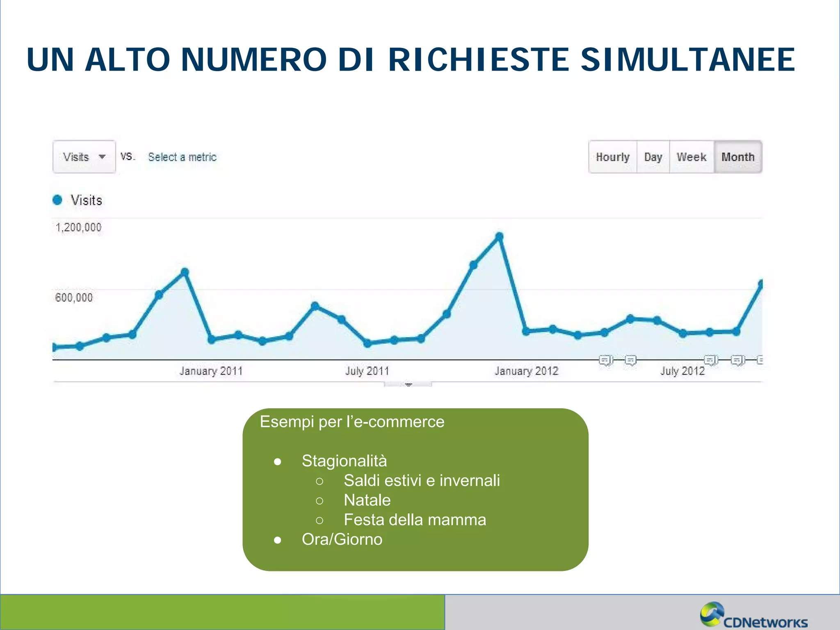840x630 pixels.
Task: Click the lowest data point at July 2011
Action: point(368,343)
